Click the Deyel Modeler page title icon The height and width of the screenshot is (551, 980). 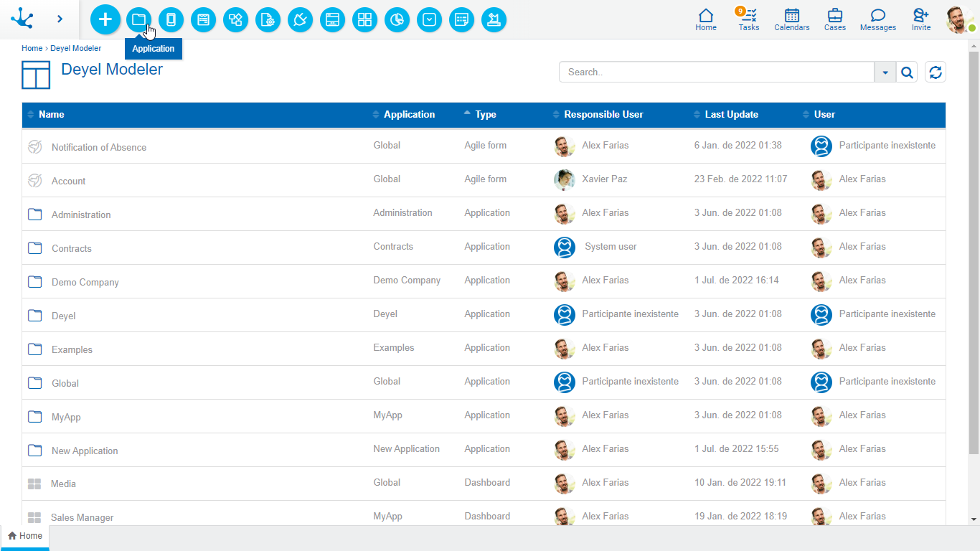coord(36,75)
